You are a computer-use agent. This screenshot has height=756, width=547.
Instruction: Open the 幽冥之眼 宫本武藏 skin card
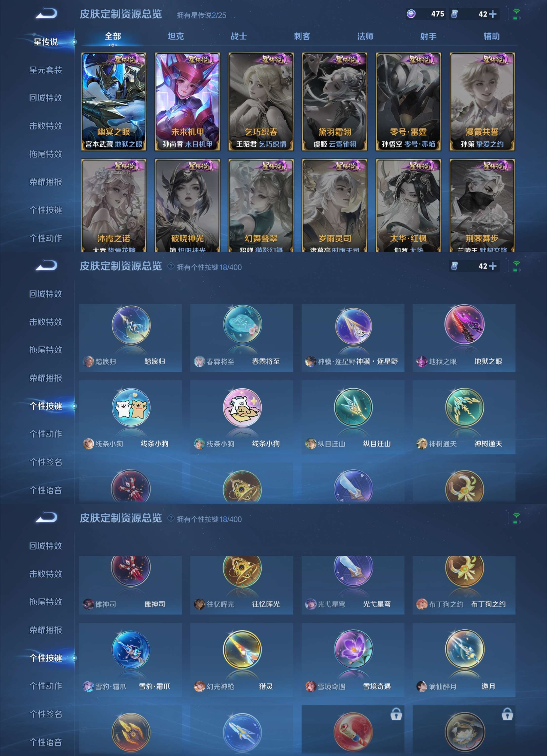(114, 101)
